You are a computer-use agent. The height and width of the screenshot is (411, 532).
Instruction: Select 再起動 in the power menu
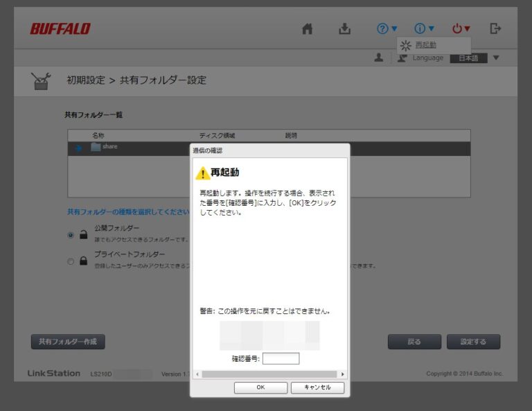click(x=426, y=45)
